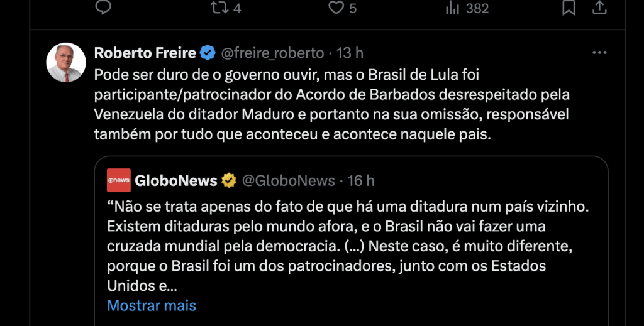Bookmark the tweet above Roberto Freire's post
This screenshot has width=644, height=326.
pyautogui.click(x=569, y=8)
